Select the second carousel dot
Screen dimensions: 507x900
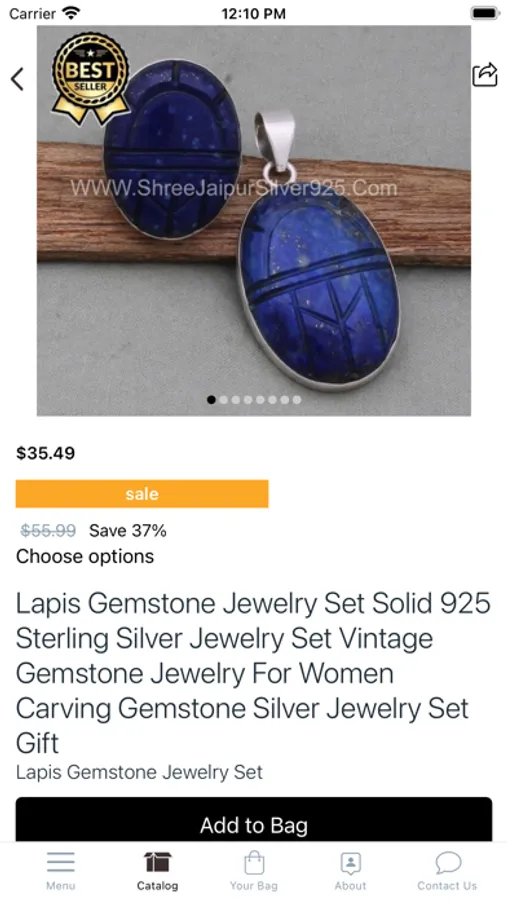[223, 399]
